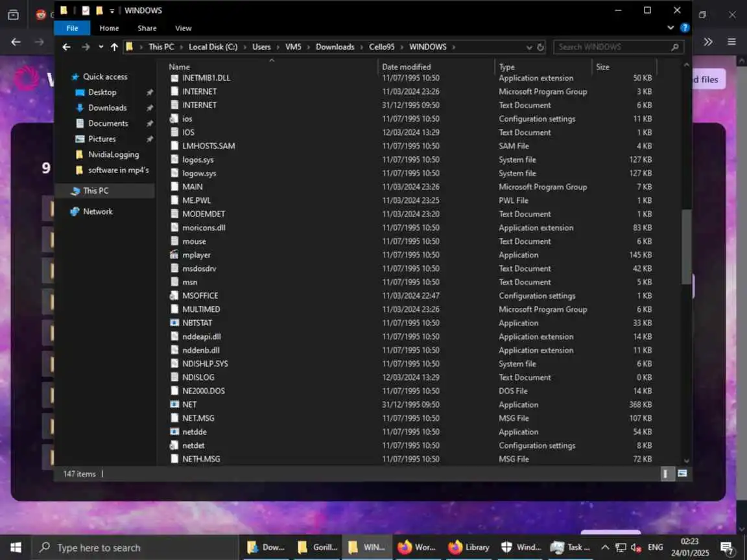Select the lowercase ios configuration file icon
The image size is (747, 560).
tap(174, 119)
